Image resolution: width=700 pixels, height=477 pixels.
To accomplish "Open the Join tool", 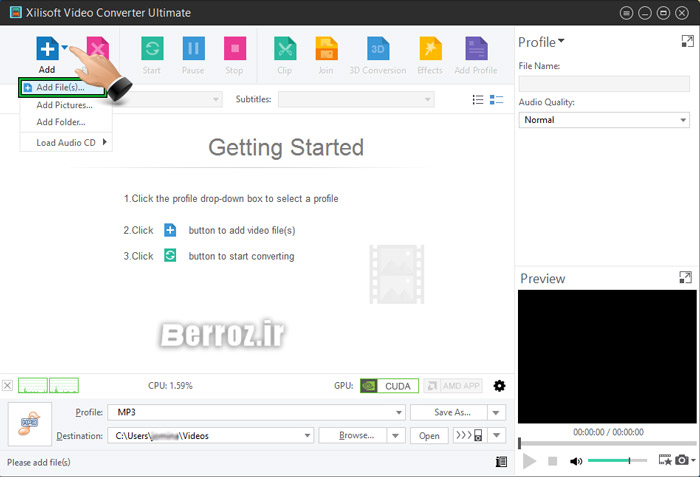I will tap(326, 50).
